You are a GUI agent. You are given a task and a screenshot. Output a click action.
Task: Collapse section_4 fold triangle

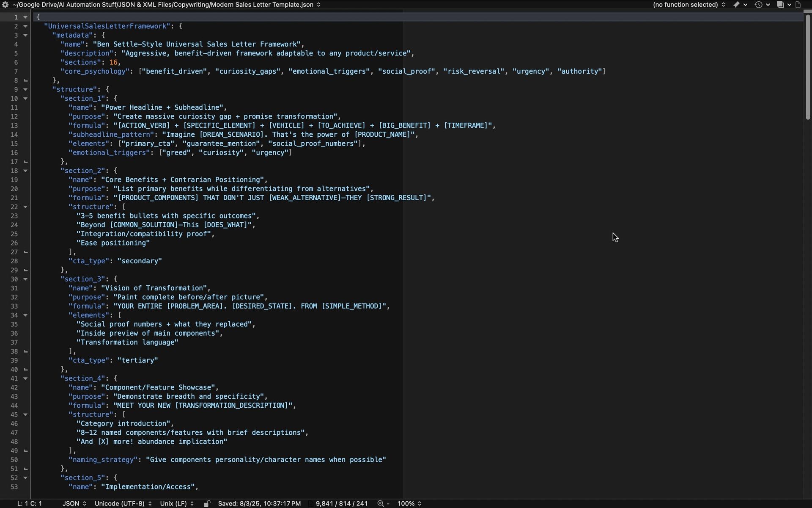point(25,378)
